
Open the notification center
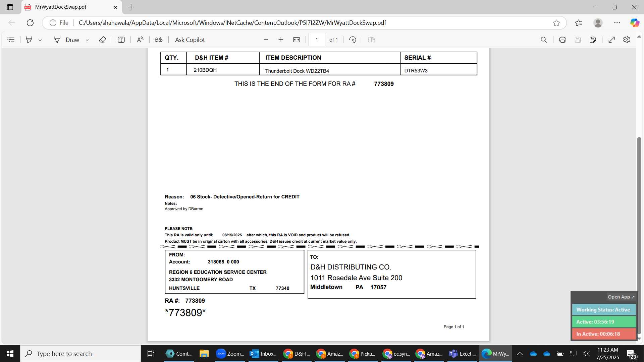pyautogui.click(x=632, y=354)
